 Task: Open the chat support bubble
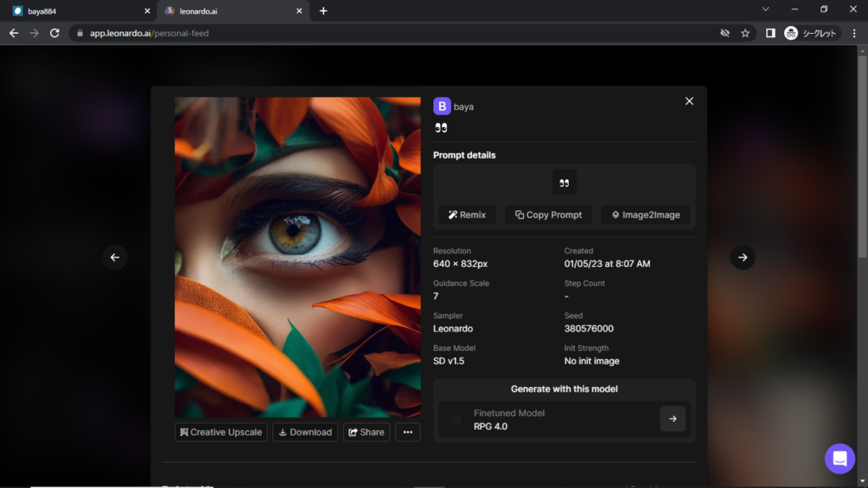[x=839, y=458]
